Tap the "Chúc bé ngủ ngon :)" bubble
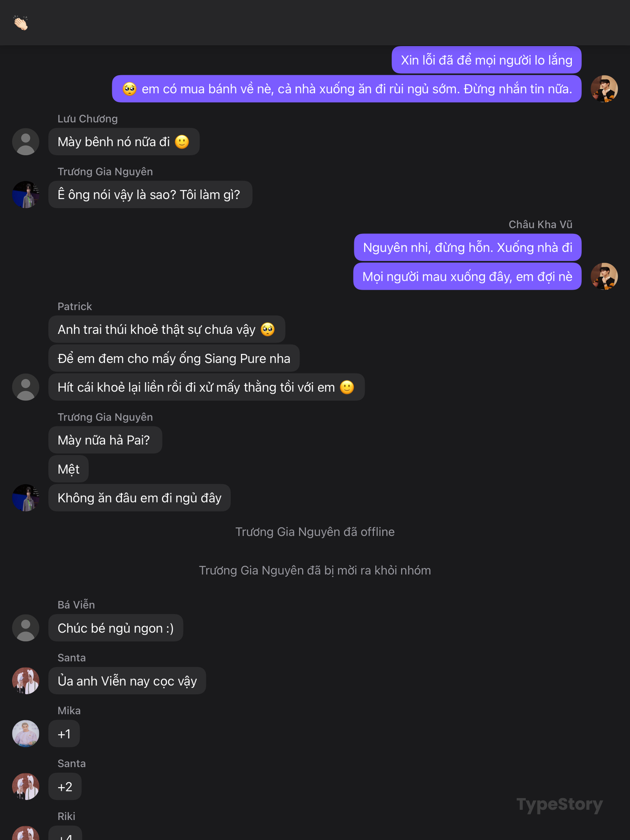This screenshot has height=840, width=630. click(x=115, y=628)
